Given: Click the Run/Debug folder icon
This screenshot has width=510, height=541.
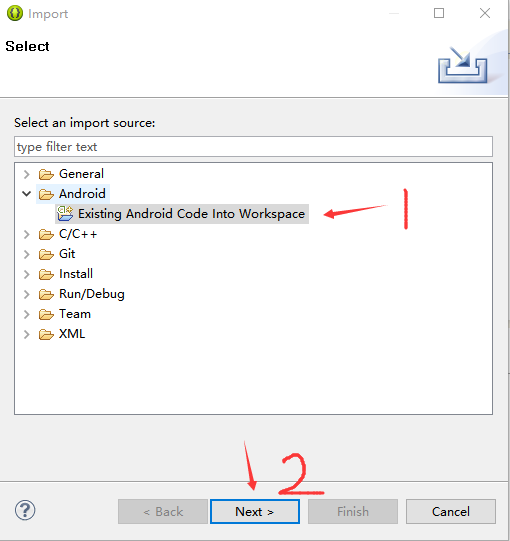Looking at the screenshot, I should (46, 294).
